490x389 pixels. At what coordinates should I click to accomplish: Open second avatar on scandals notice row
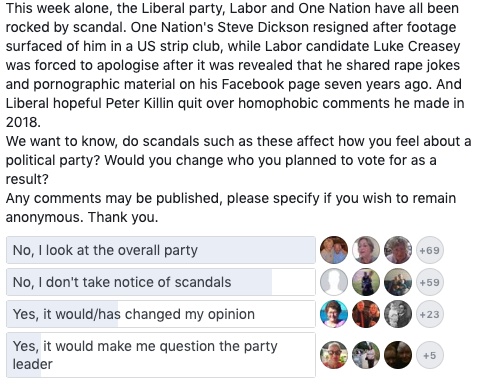click(366, 282)
